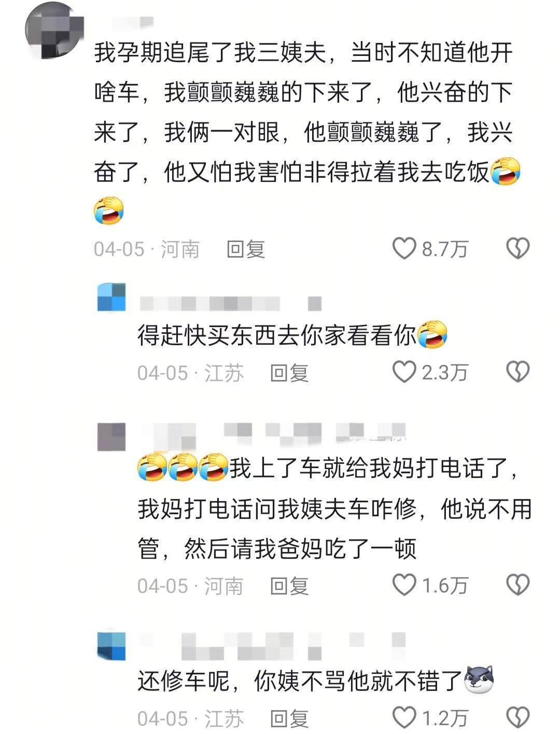This screenshot has width=560, height=734.
Task: Open username above 得赶快买东西 reply
Action: coord(231,303)
